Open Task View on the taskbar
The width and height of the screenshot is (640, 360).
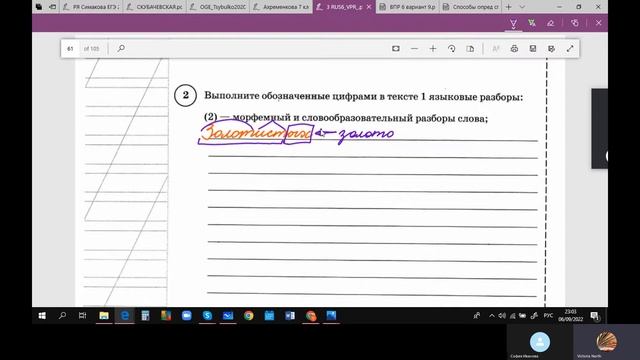pyautogui.click(x=82, y=316)
